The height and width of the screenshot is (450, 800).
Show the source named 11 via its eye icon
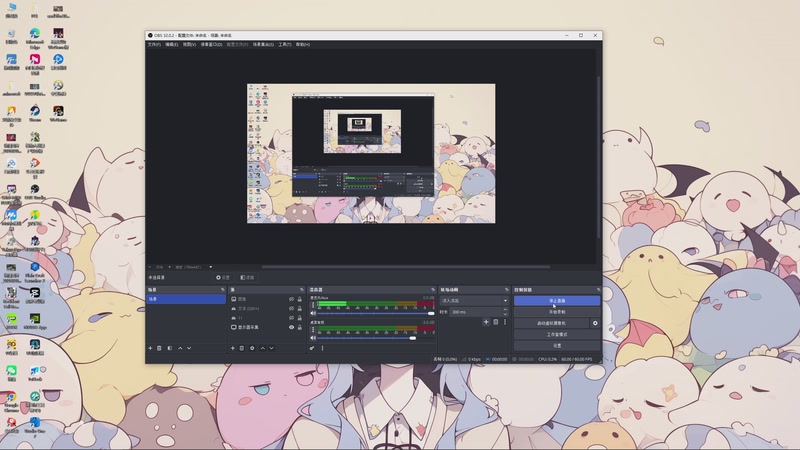291,318
